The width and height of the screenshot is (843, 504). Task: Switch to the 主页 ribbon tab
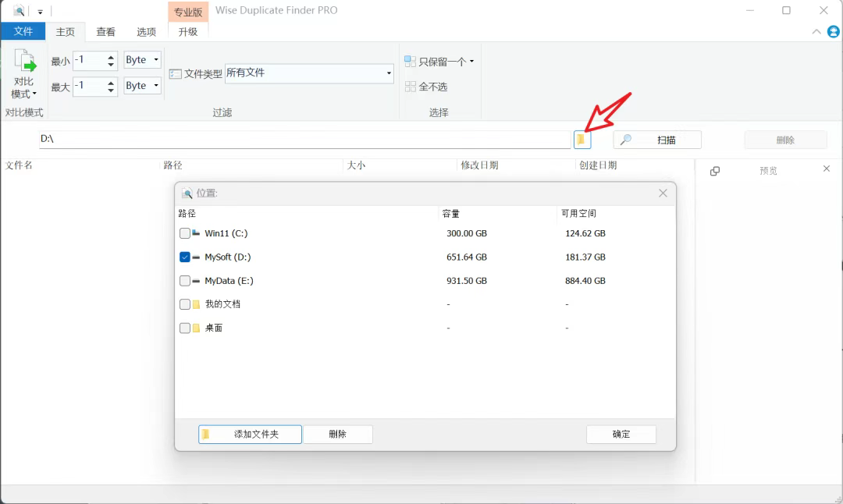(x=66, y=32)
